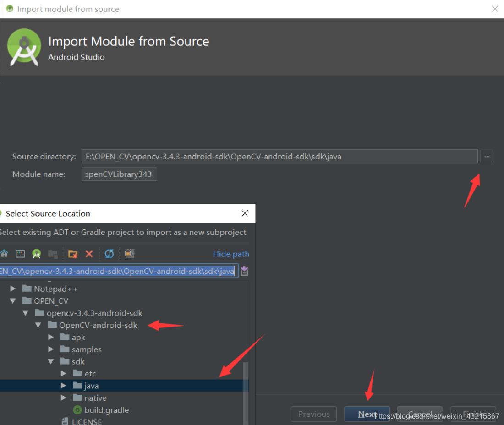
Task: Expand the samples folder
Action: [51, 349]
